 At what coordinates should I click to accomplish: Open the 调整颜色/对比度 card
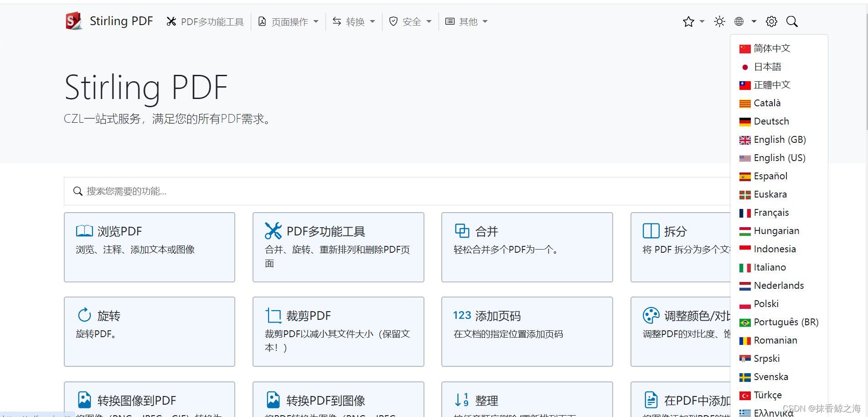pos(681,332)
